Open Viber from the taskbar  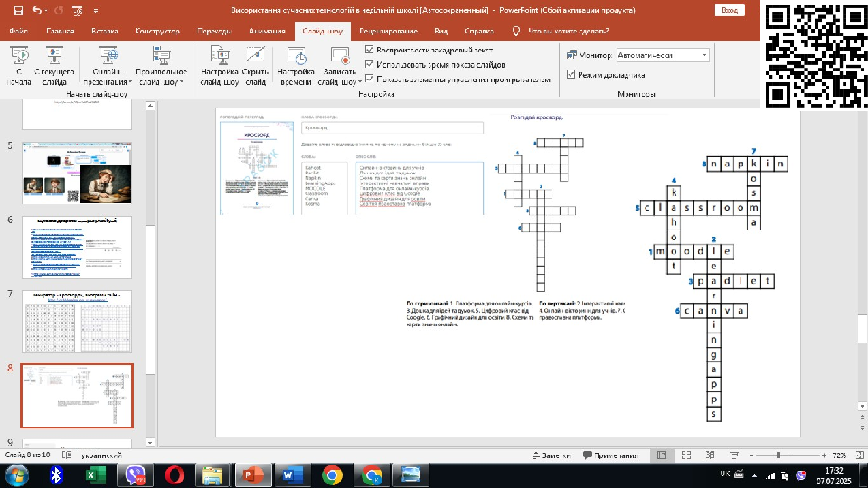tap(135, 475)
